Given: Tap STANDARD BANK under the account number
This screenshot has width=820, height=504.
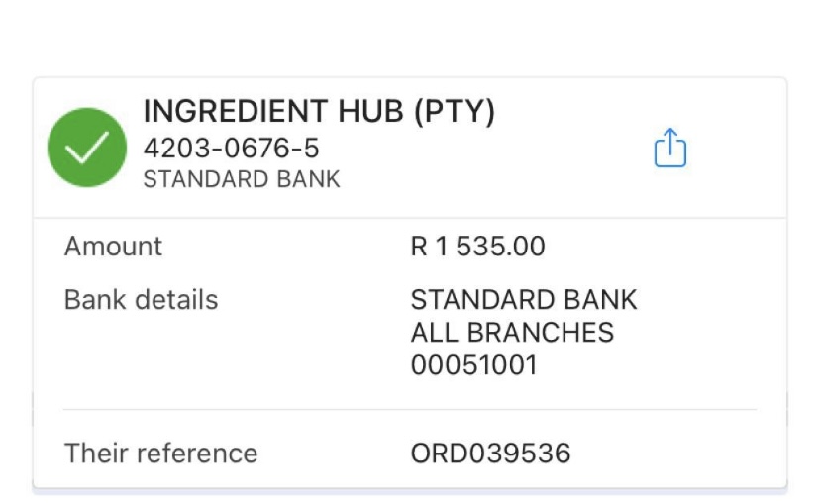Looking at the screenshot, I should coord(242,179).
